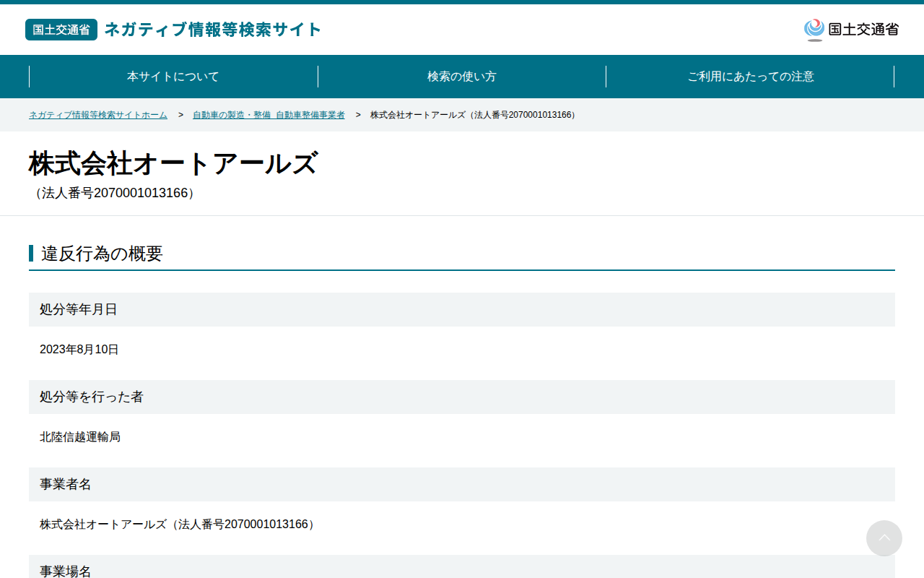Click the 株式会社オートアールズ page heading
924x578 pixels.
(x=173, y=163)
